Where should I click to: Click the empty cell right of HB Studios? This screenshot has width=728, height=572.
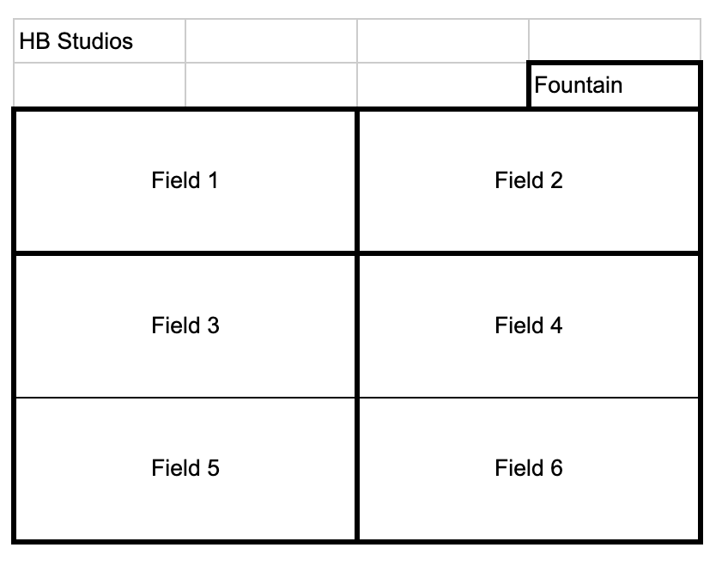(x=270, y=41)
